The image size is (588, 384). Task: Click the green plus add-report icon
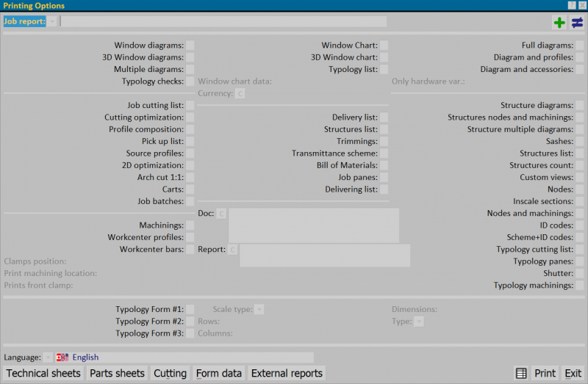click(559, 23)
